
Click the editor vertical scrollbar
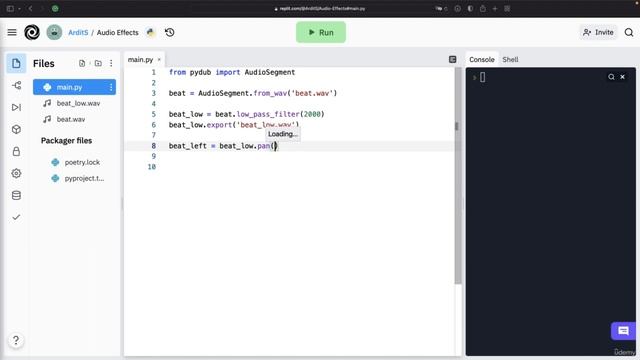[458, 176]
